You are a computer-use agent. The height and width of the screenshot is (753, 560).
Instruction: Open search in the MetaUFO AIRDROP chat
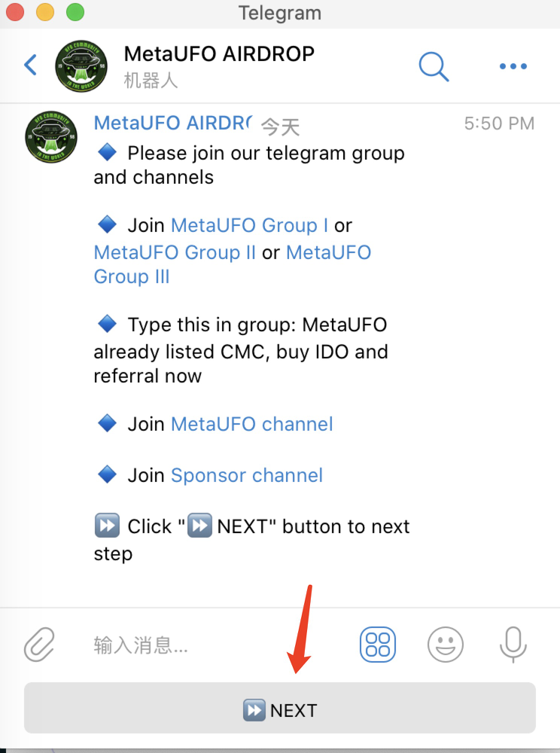434,66
